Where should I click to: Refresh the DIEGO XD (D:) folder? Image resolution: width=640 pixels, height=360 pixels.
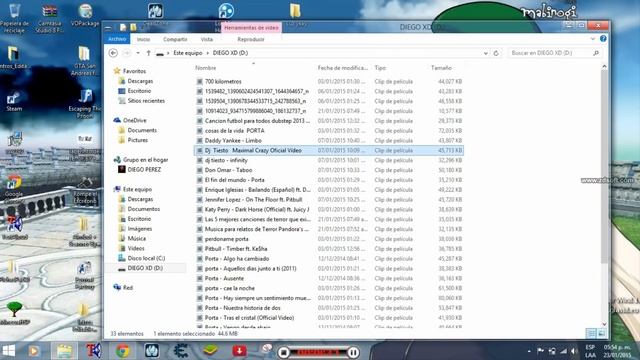click(496, 53)
